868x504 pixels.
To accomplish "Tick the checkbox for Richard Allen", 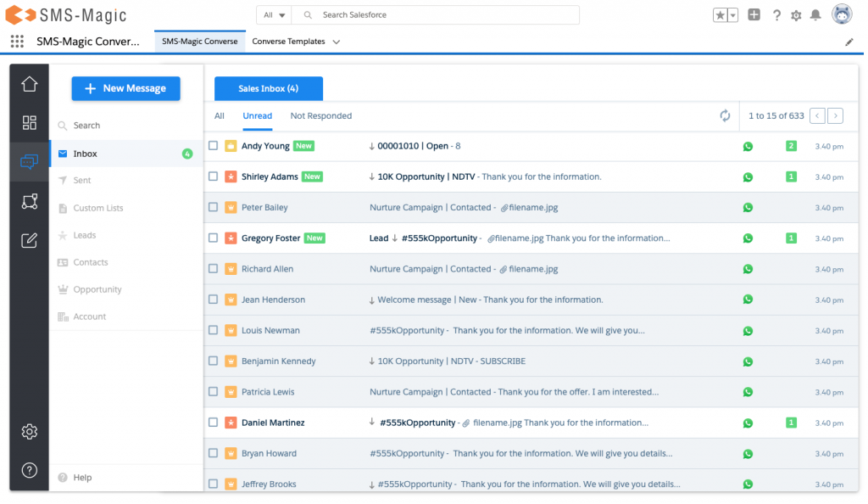I will pyautogui.click(x=213, y=269).
